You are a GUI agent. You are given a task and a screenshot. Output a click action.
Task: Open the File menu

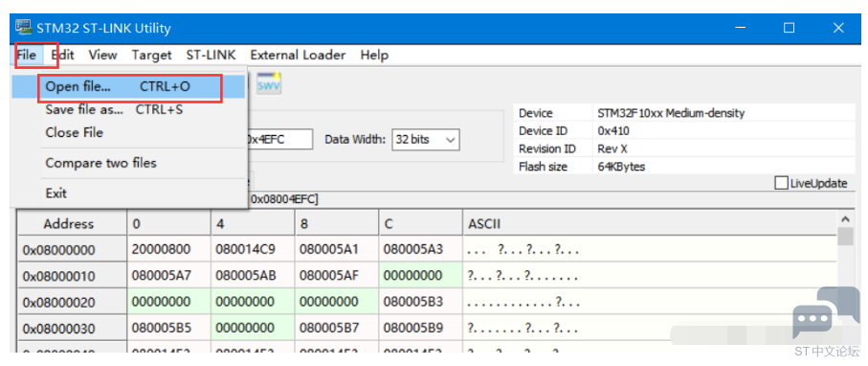point(27,55)
